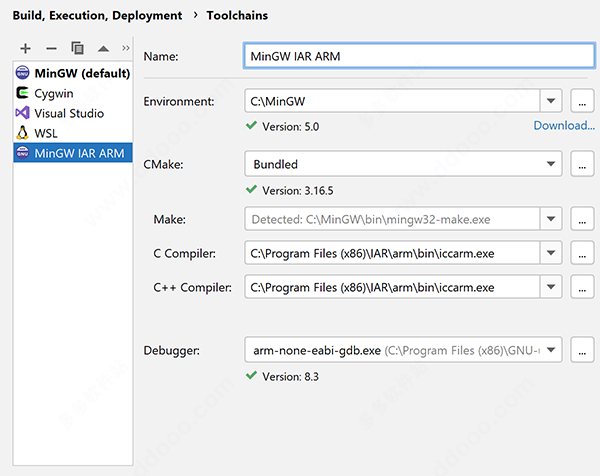This screenshot has width=600, height=476.
Task: Expand the Environment path dropdown
Action: [x=551, y=101]
